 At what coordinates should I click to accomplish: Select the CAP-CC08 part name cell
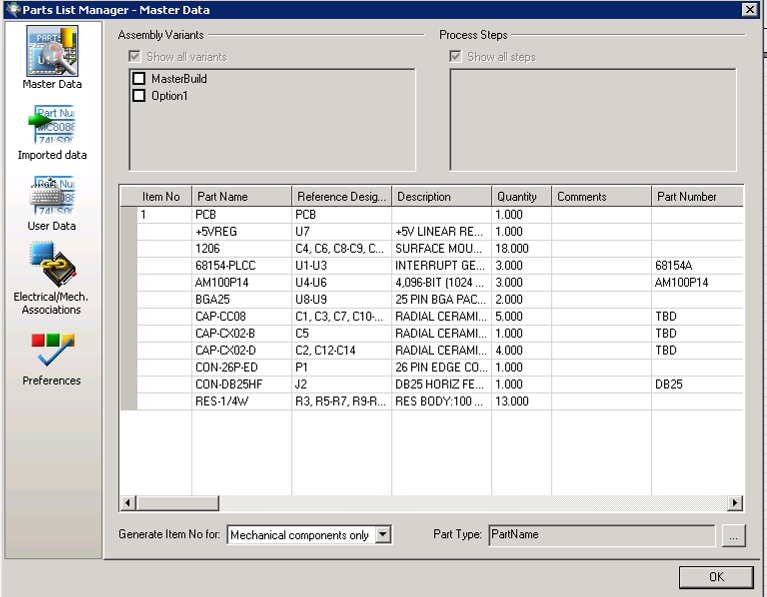click(x=242, y=317)
